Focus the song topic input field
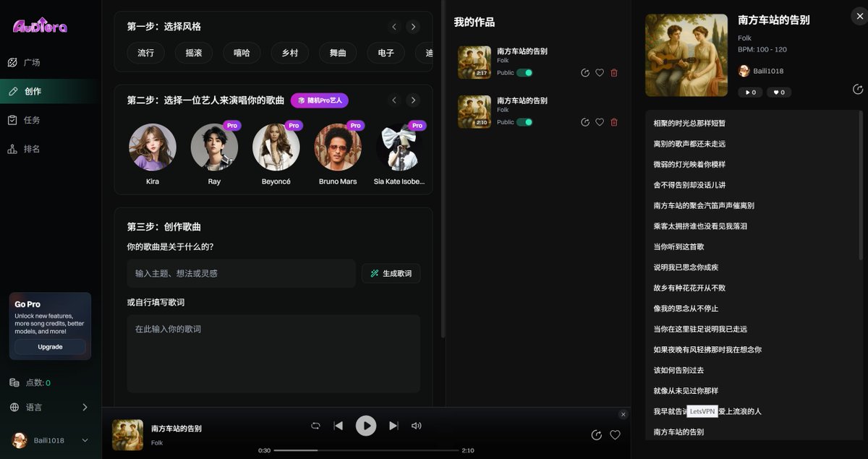 (241, 273)
